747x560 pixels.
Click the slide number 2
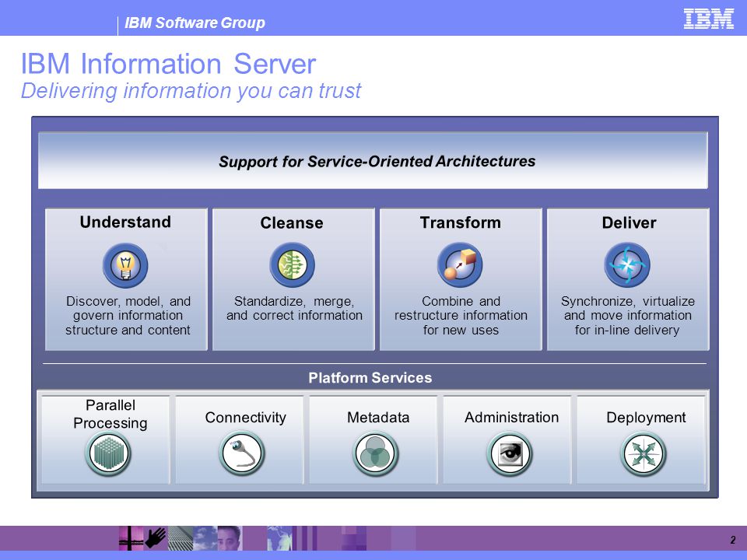[733, 540]
